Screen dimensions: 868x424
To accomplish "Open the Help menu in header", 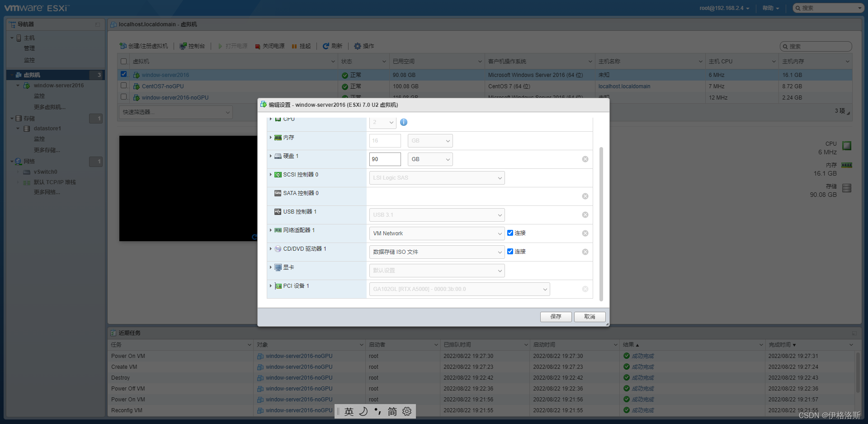I will (x=771, y=8).
